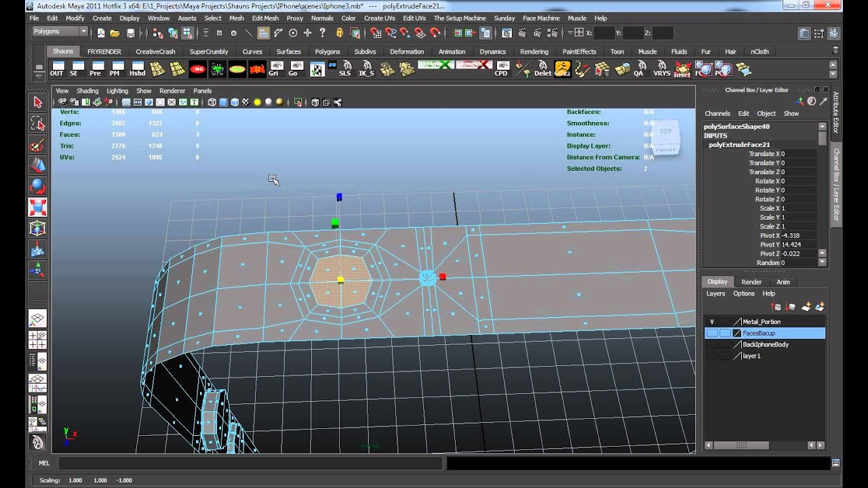Open the Edit Mesh menu
This screenshot has height=488, width=868.
click(x=265, y=18)
